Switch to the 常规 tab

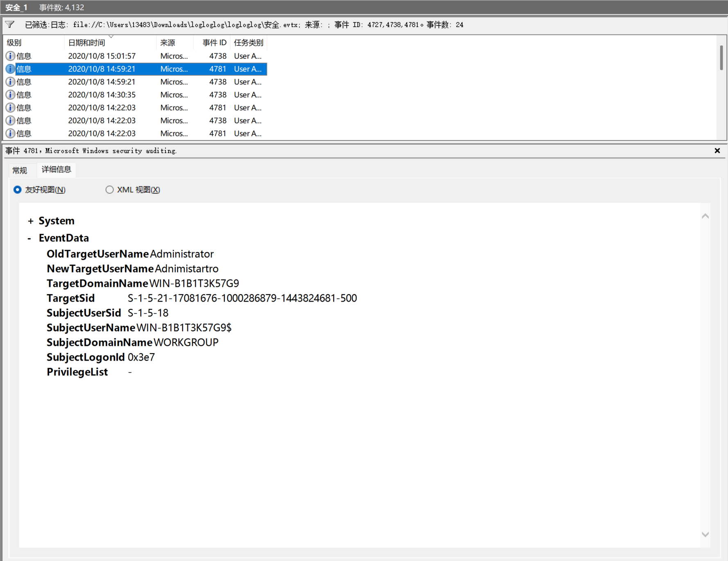[x=20, y=170]
